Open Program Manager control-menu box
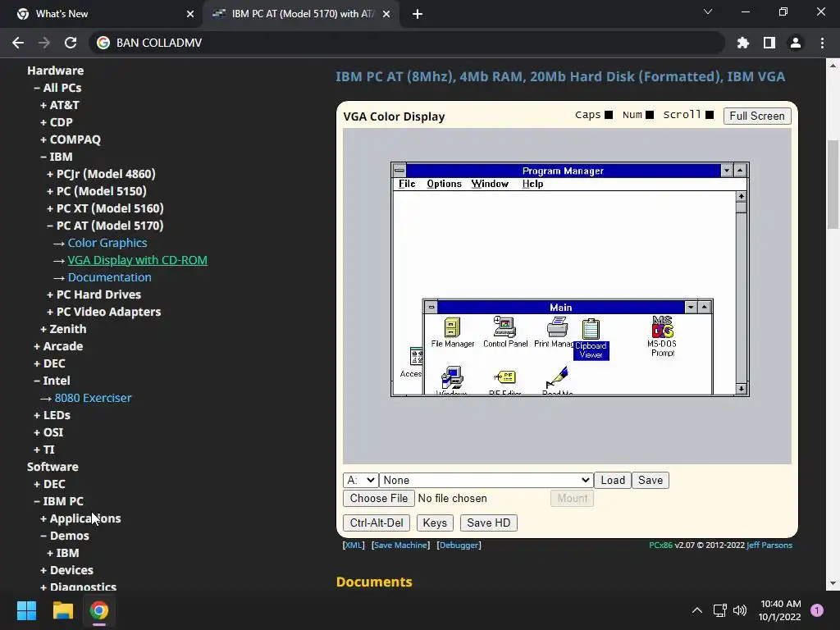 (399, 171)
